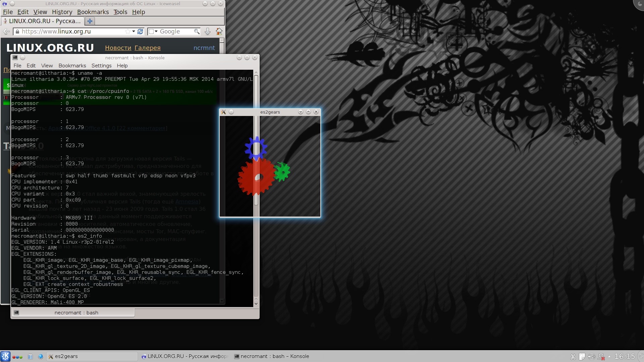Open Iceweasel Tools menu
The image size is (644, 362).
(x=120, y=12)
